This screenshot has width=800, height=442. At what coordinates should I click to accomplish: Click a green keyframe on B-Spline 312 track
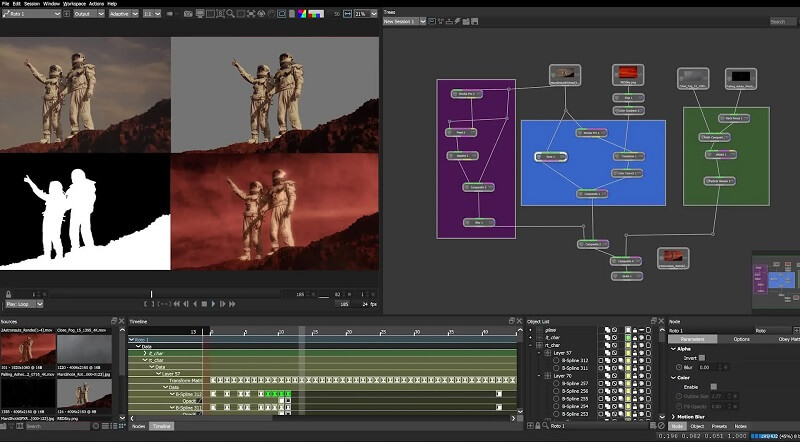(x=274, y=394)
